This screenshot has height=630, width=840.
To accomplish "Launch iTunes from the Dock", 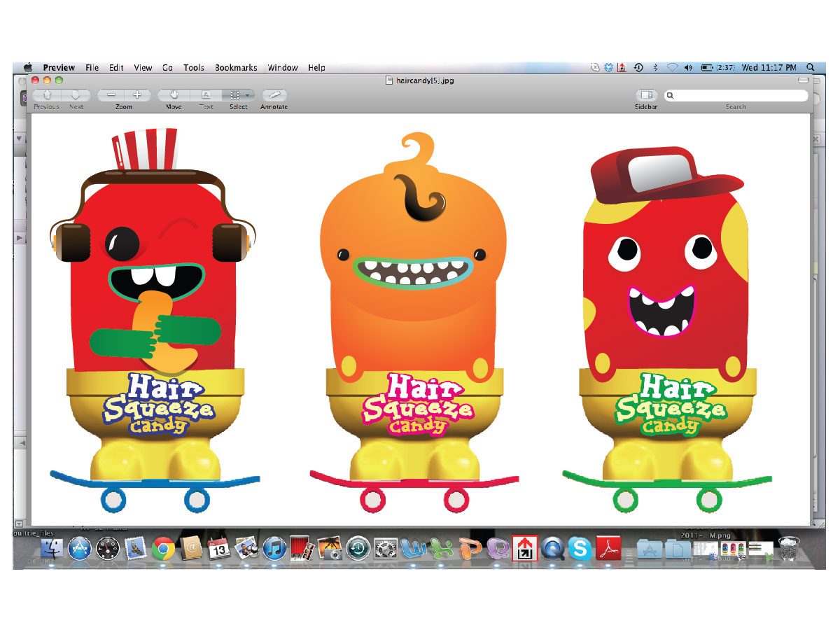I will 274,549.
